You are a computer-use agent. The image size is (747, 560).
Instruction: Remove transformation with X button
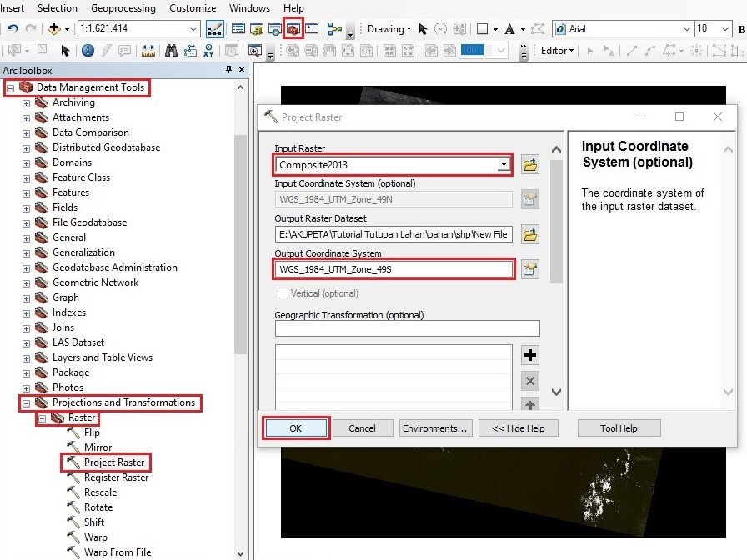[530, 381]
